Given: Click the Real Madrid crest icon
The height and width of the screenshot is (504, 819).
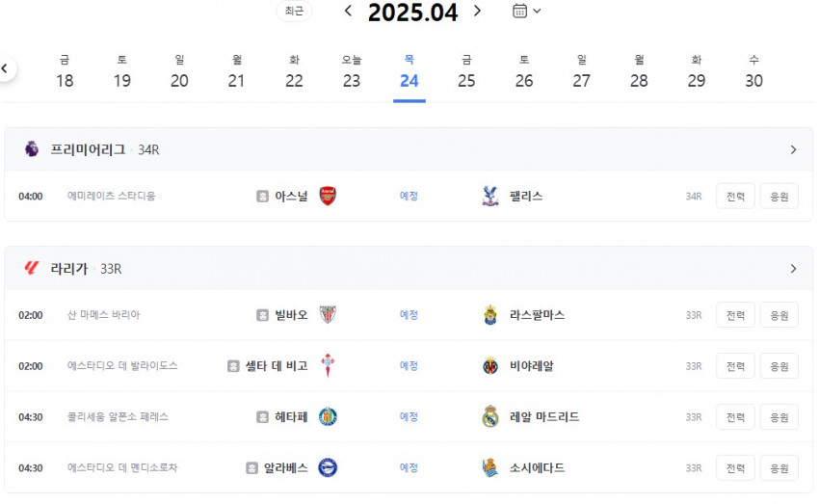Looking at the screenshot, I should coord(489,416).
